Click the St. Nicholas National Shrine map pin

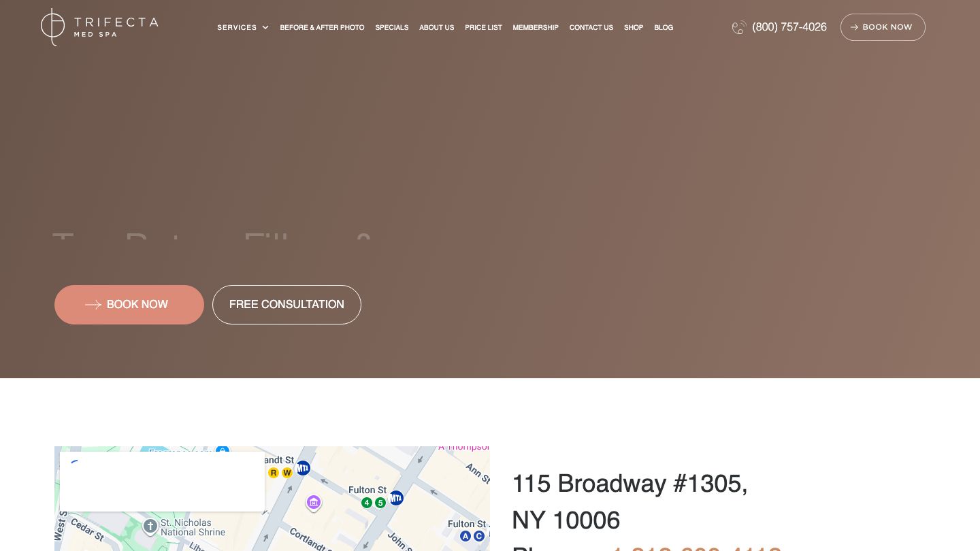150,527
